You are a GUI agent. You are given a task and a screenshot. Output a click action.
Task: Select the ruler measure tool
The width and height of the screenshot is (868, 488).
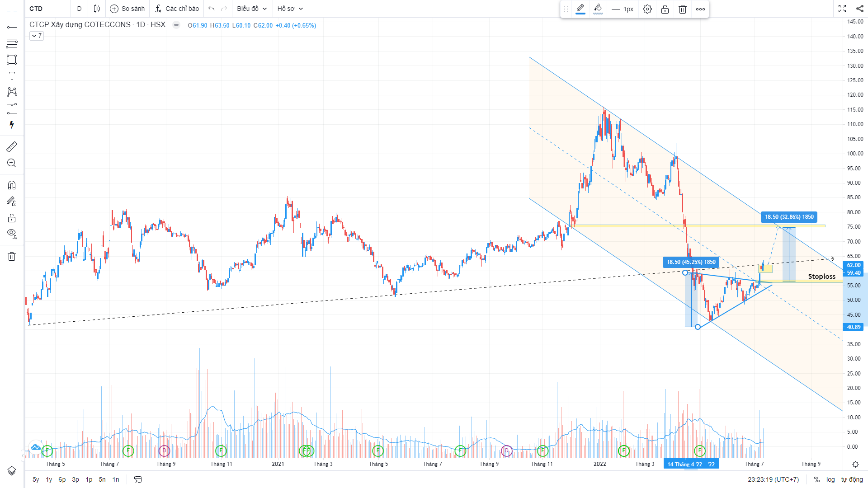(x=12, y=146)
